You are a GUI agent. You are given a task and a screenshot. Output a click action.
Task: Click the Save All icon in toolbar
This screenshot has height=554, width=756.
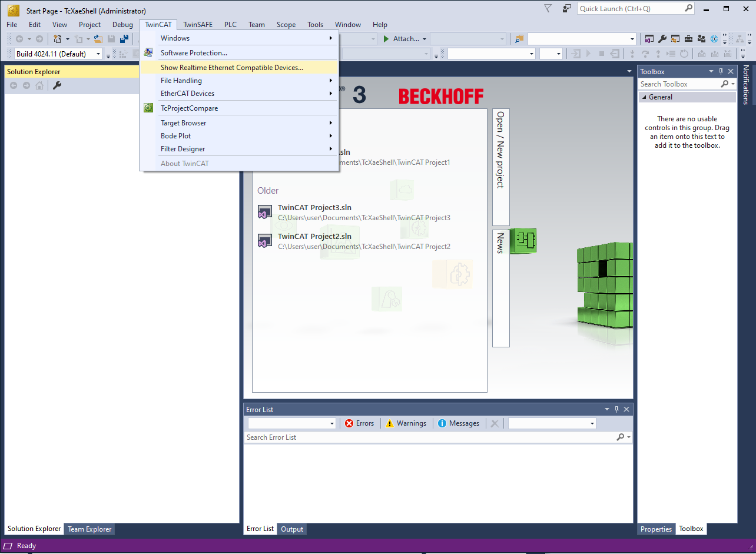coord(124,39)
